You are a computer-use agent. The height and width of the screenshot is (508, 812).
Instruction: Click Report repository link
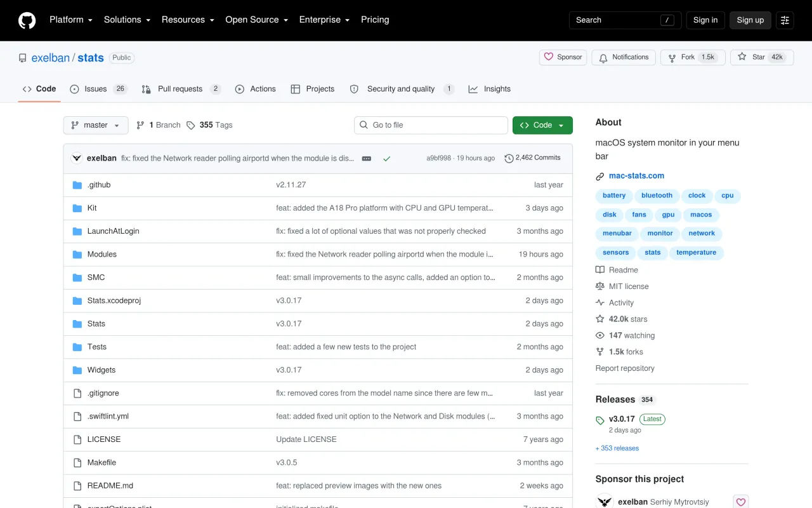click(625, 368)
